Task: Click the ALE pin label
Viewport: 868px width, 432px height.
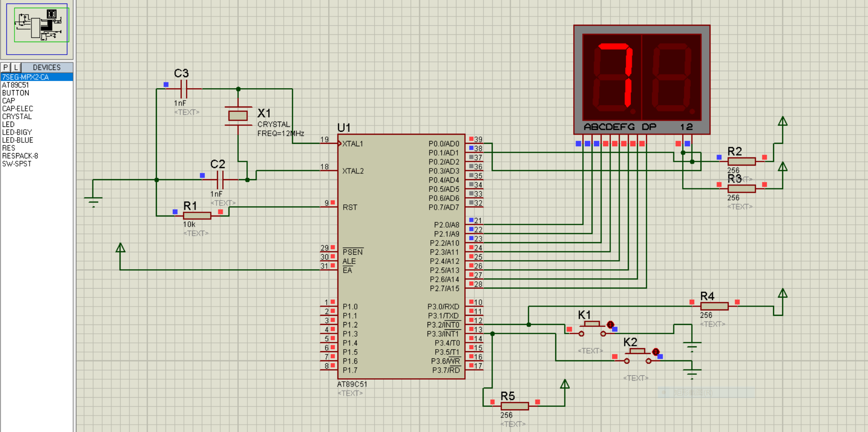Action: coord(349,262)
